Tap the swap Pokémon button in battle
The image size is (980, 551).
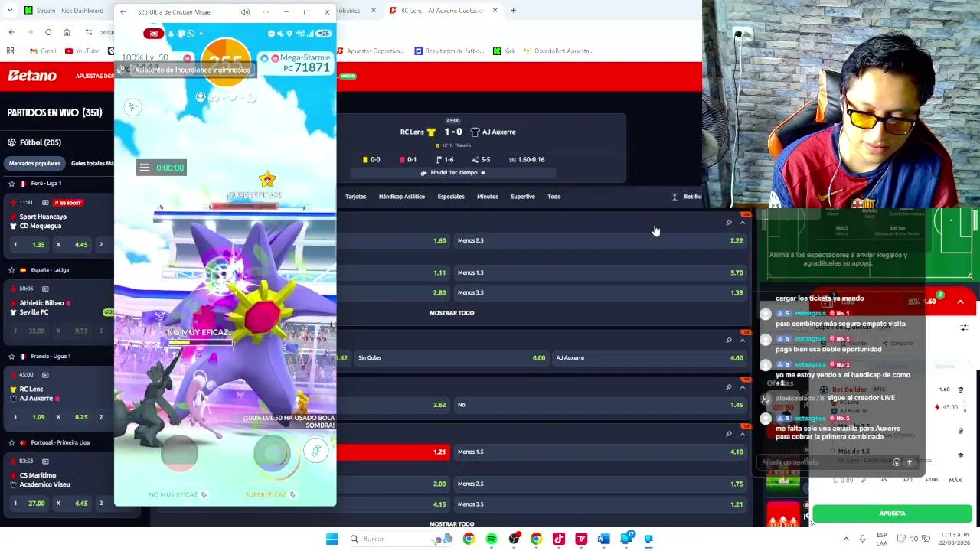[315, 451]
